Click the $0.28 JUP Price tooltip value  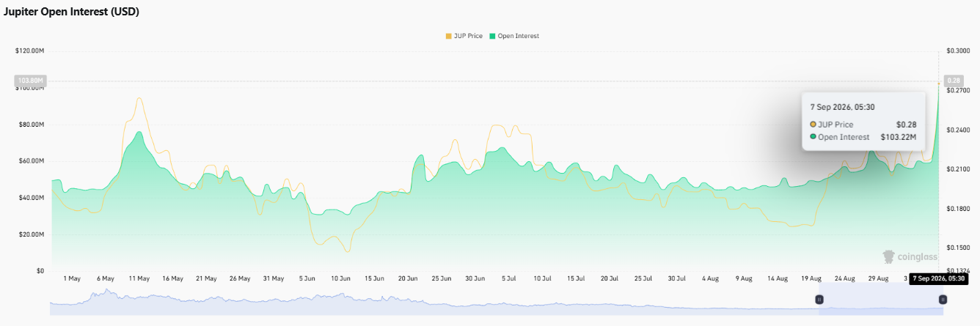pyautogui.click(x=907, y=125)
